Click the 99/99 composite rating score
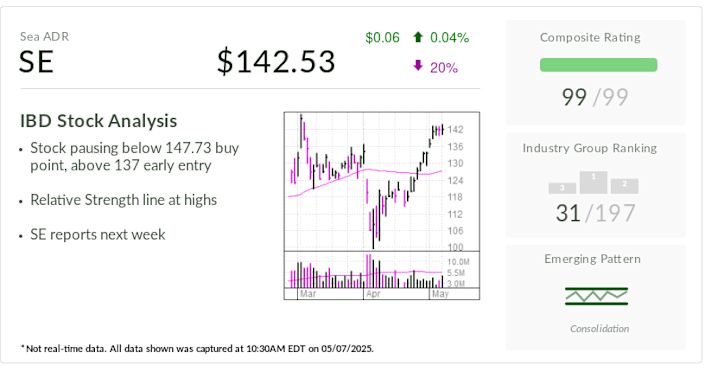705x372 pixels. tap(595, 97)
